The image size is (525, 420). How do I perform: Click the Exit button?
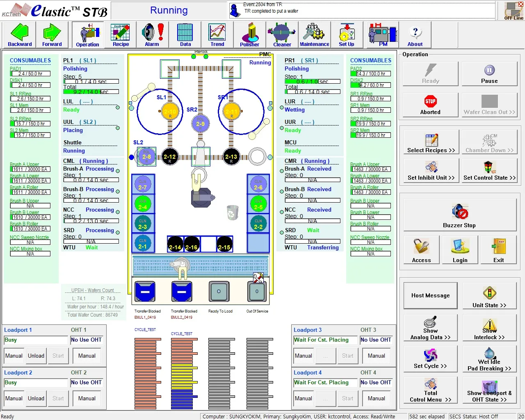498,250
